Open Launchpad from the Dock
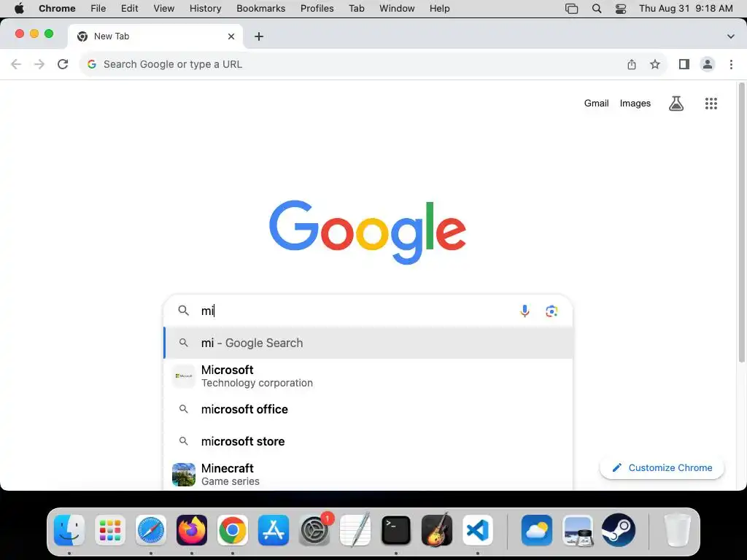The width and height of the screenshot is (747, 560). 110,530
